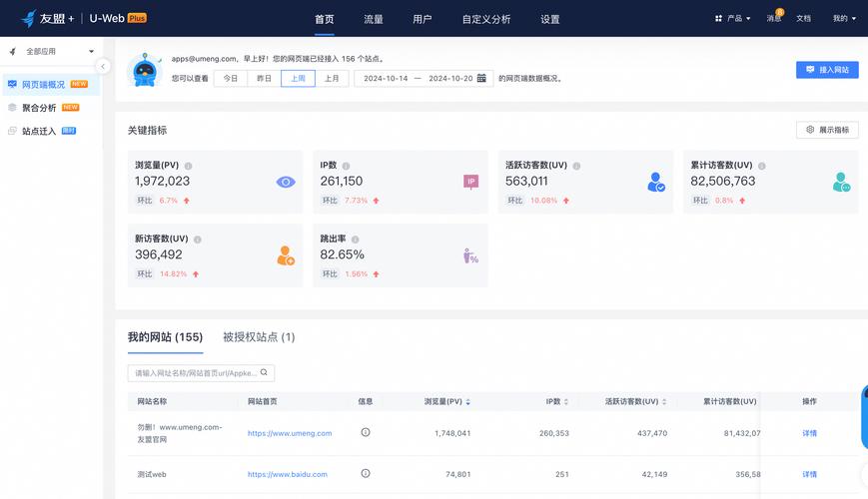Collapse the left sidebar with arrow handle

point(103,67)
